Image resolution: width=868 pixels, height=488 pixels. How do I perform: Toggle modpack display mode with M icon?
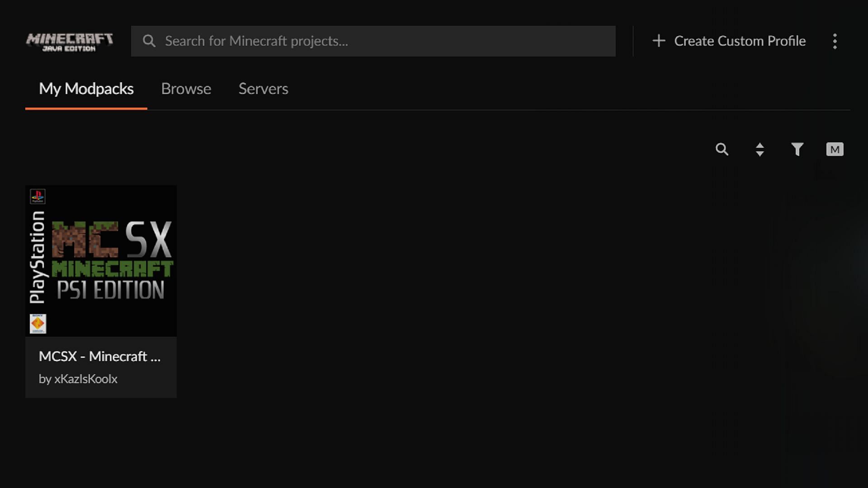[835, 150]
